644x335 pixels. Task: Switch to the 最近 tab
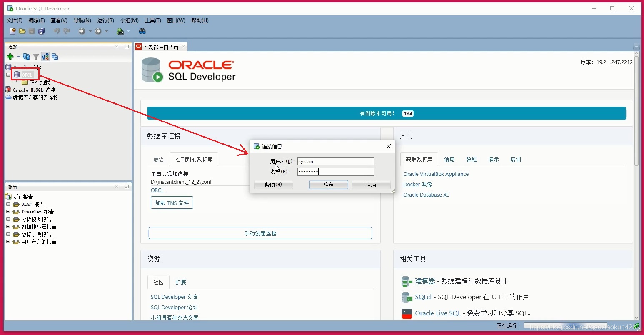coord(158,159)
